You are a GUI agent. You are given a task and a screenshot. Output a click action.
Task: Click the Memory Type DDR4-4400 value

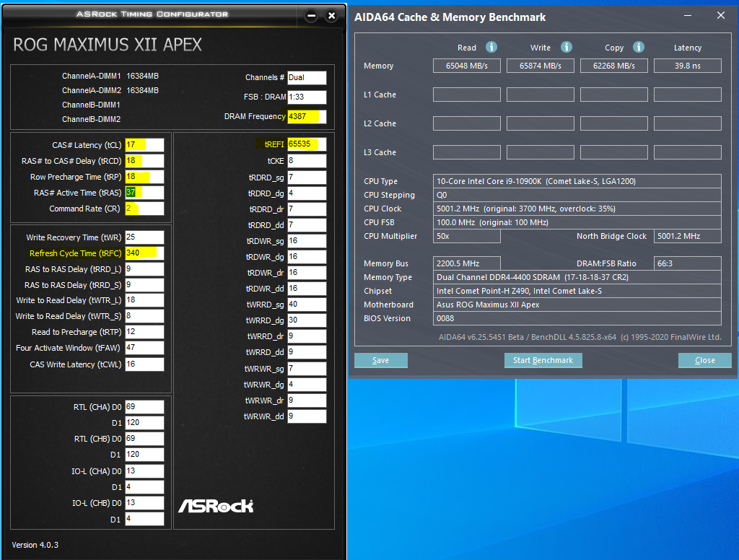(x=577, y=277)
